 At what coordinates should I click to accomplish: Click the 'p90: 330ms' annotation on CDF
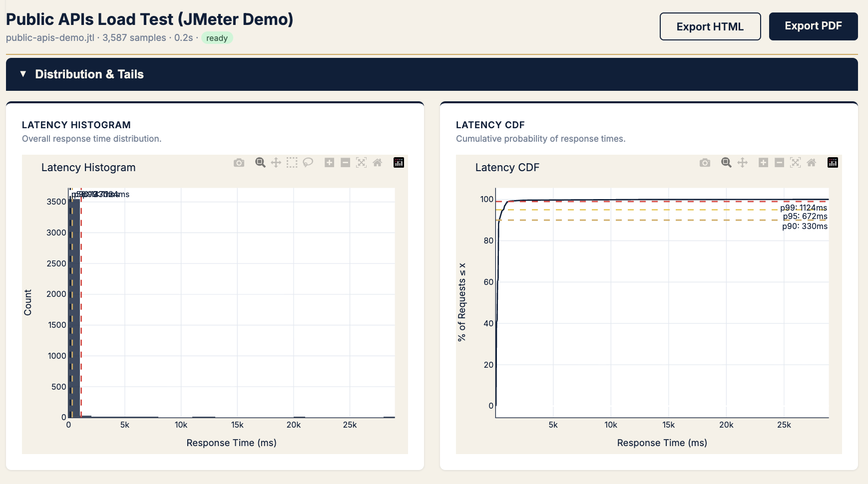805,226
